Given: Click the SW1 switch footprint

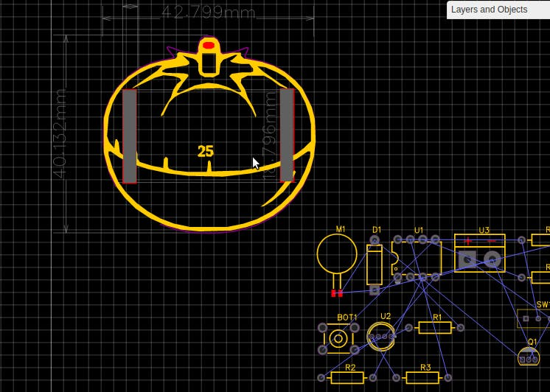Looking at the screenshot, I should coord(534,318).
